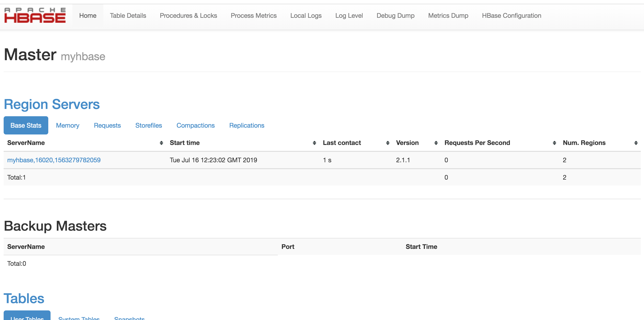Select the 'Tue Jul 16 12:23:02 GMT 2019' cell
Image resolution: width=644 pixels, height=320 pixels.
click(x=213, y=160)
